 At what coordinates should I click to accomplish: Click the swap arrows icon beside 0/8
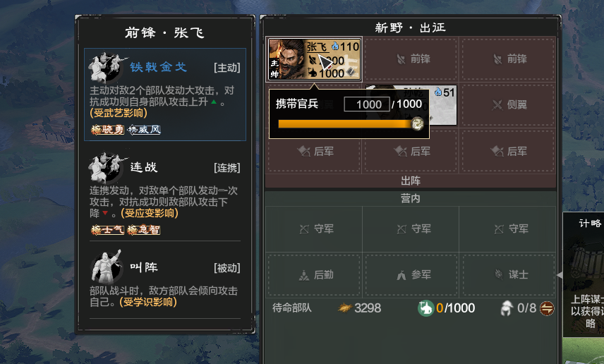547,308
